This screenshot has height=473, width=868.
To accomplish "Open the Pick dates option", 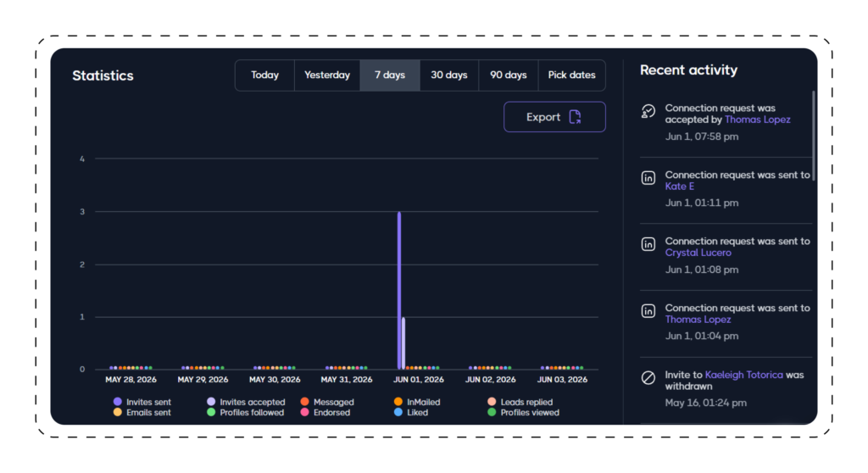I will pyautogui.click(x=572, y=75).
